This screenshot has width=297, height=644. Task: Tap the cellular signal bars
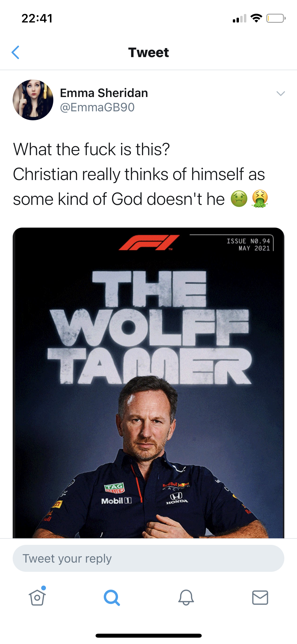click(x=239, y=19)
